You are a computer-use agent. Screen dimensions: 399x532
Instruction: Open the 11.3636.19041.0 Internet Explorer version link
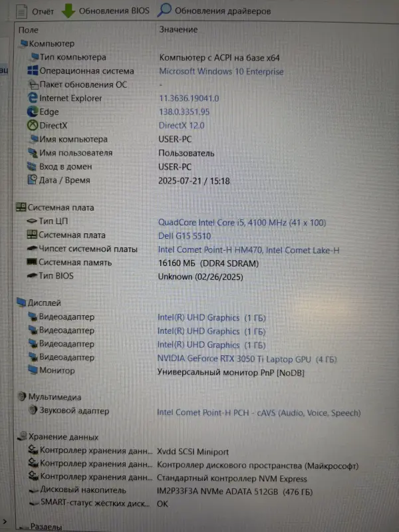pyautogui.click(x=189, y=98)
